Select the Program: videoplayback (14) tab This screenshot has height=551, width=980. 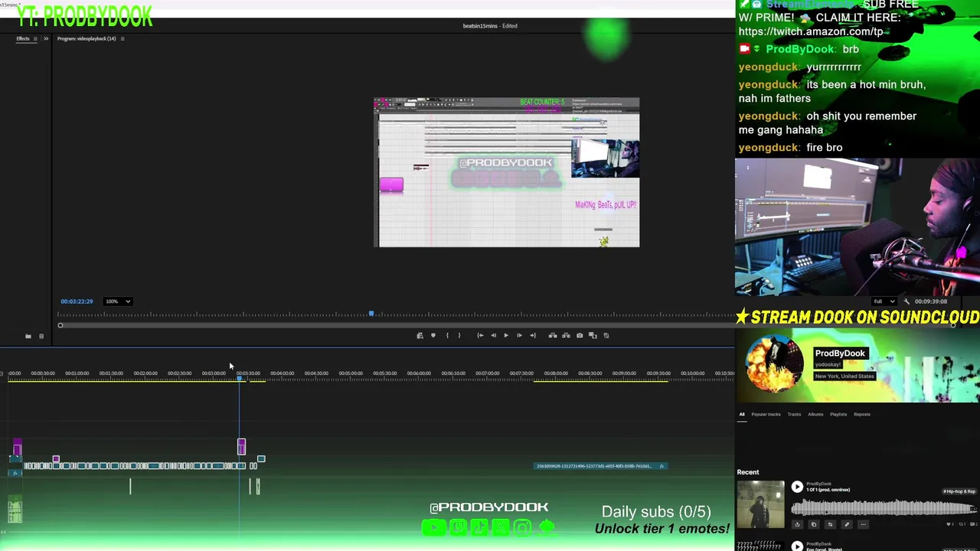[x=87, y=38]
